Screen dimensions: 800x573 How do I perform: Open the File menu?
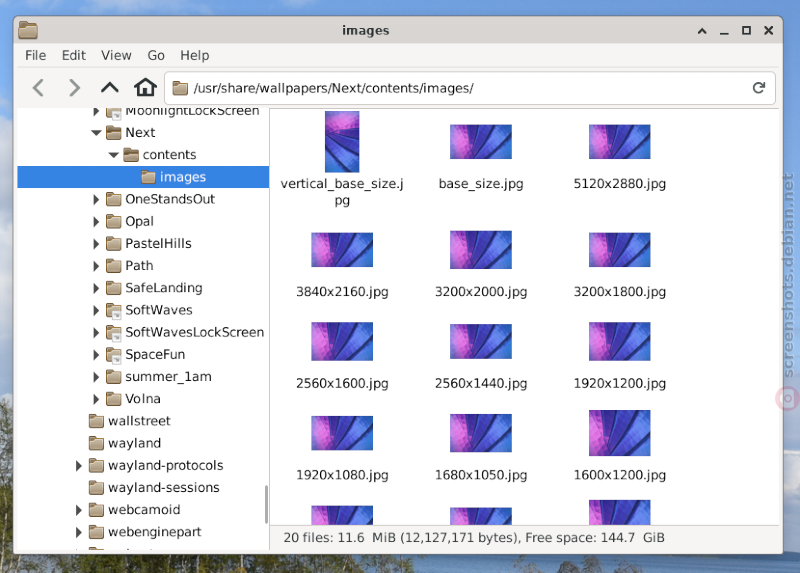pos(36,55)
